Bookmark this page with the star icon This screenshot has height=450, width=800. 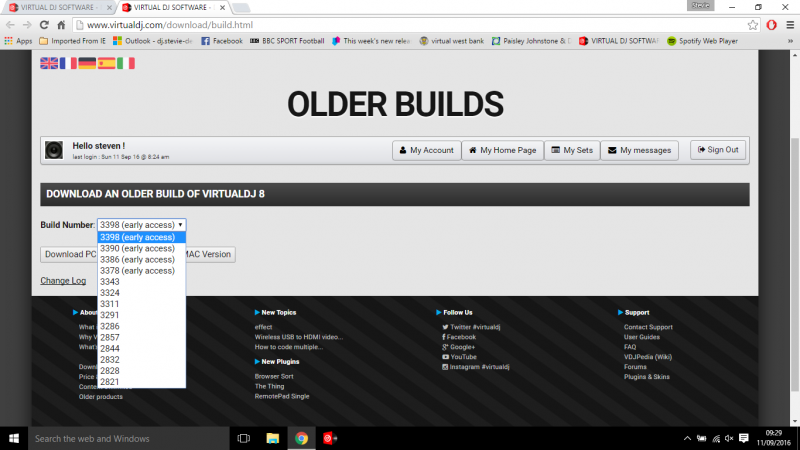tap(753, 25)
